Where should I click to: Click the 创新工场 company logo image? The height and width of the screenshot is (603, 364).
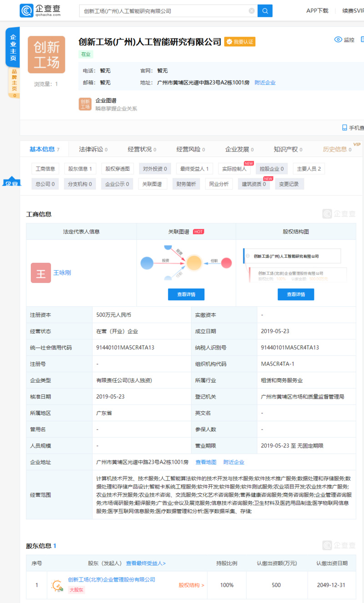point(46,55)
